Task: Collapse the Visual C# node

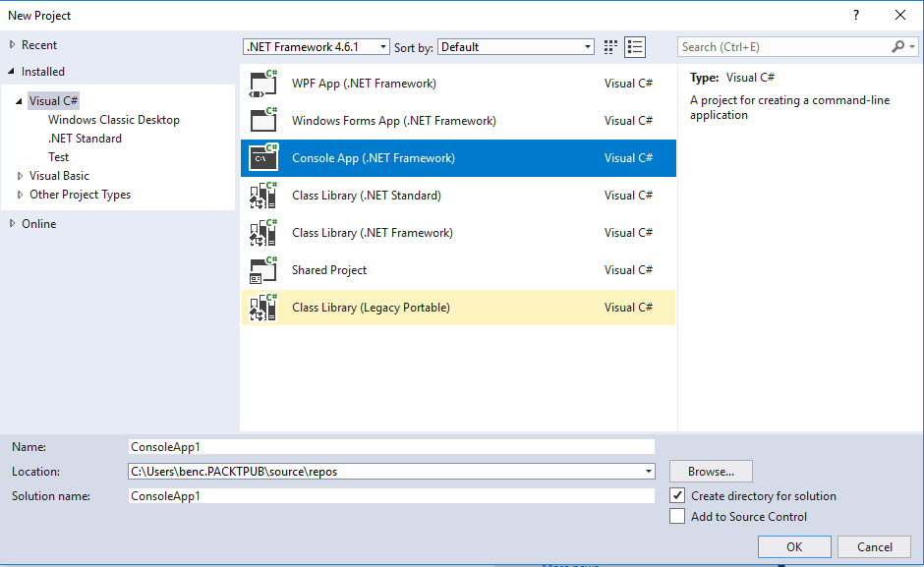Action: point(20,101)
